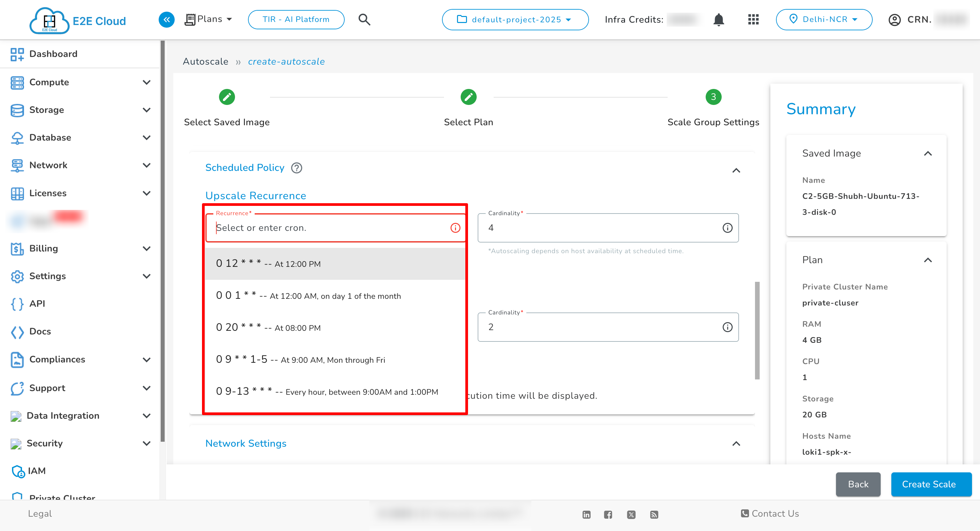The image size is (980, 531).
Task: Click Scheduled Policy help question icon
Action: [x=296, y=168]
